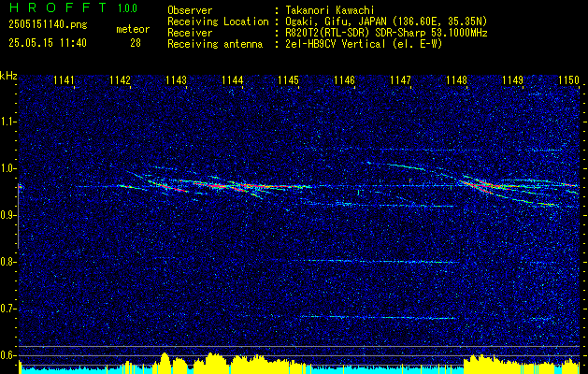Click the meteor count value 28
Image resolution: width=588 pixels, height=374 pixels.
coord(136,43)
